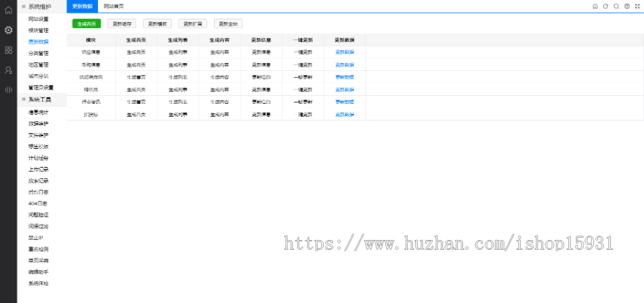Open the four-squares modules icon in the sidebar

point(8,50)
